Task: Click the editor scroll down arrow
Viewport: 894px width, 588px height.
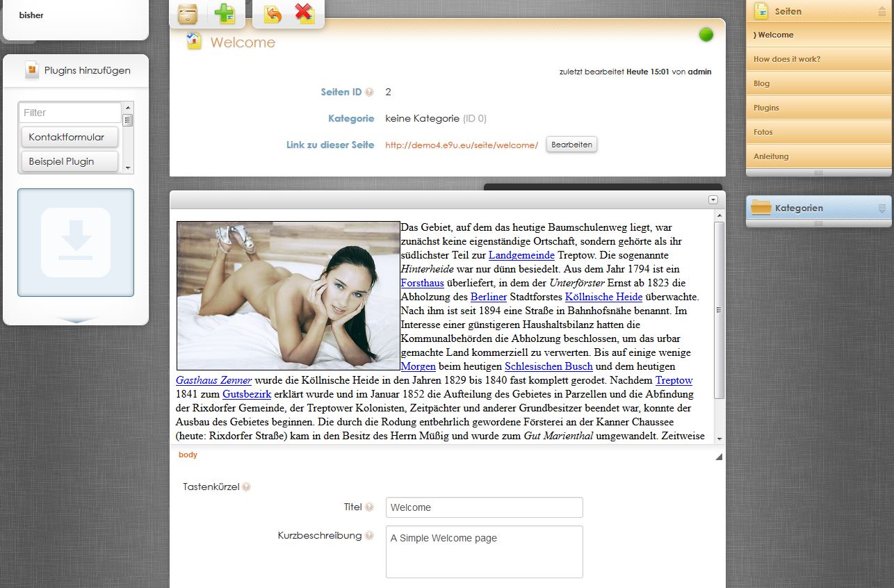Action: pyautogui.click(x=720, y=439)
